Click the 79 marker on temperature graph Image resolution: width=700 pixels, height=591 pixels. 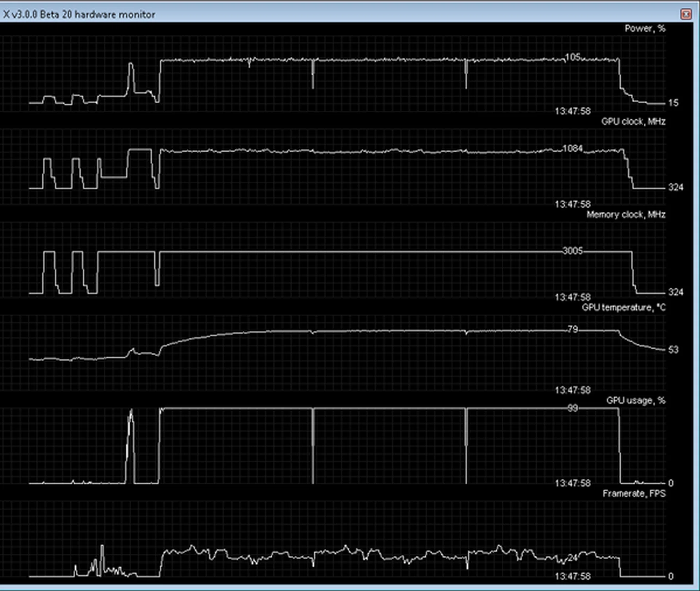click(573, 329)
